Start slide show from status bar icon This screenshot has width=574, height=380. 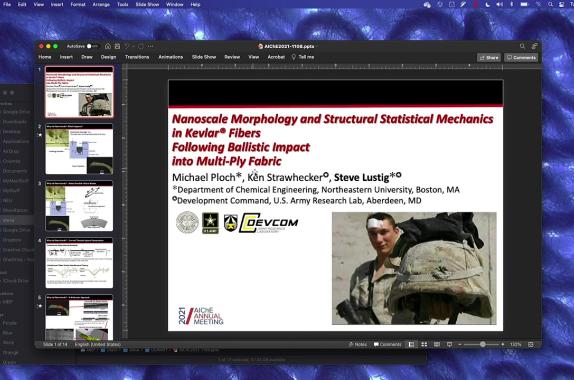point(450,344)
